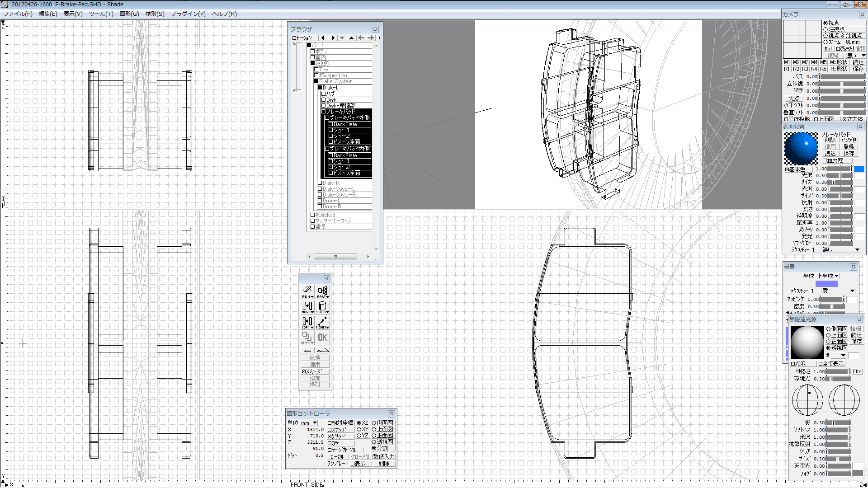This screenshot has width=868, height=488.
Task: Expand the Disk-R part in browser
Action: pyautogui.click(x=320, y=183)
